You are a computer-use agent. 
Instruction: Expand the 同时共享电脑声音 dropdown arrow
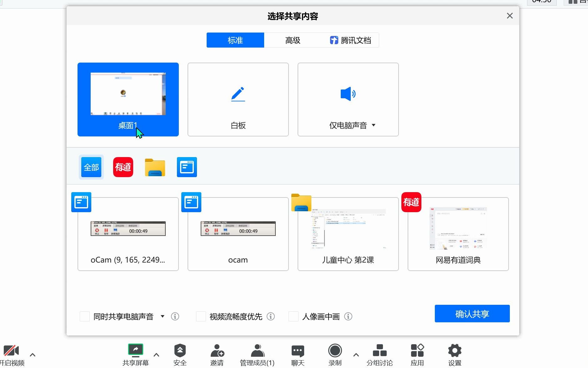163,316
